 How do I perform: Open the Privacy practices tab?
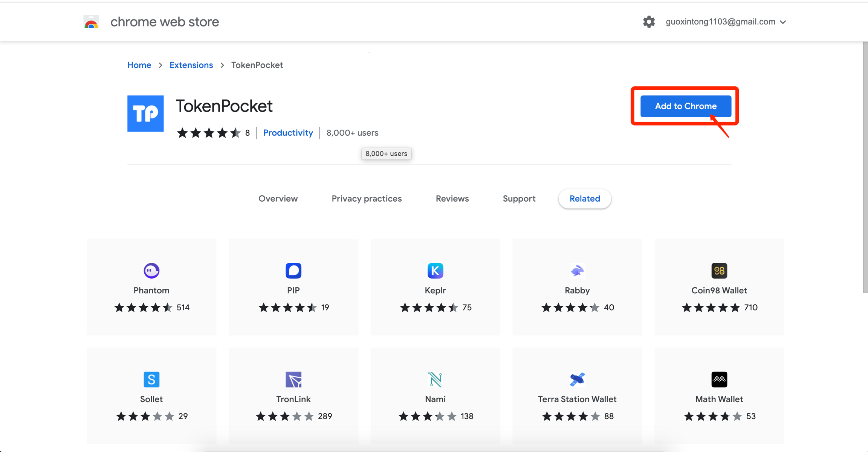click(x=367, y=199)
